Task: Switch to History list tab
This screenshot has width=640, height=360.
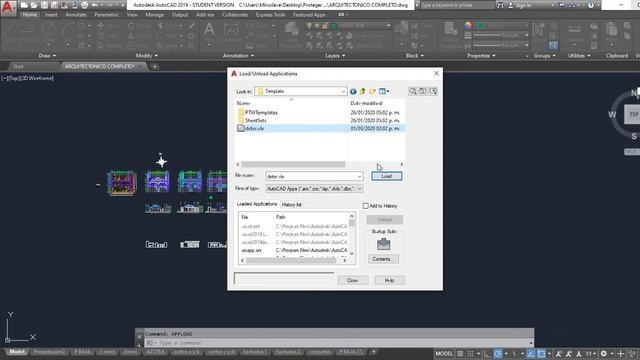Action: [x=291, y=204]
